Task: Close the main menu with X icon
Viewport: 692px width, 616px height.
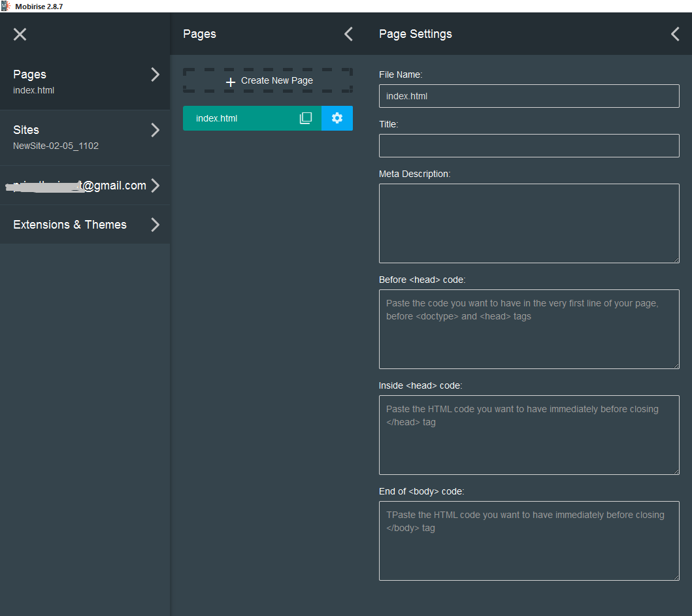Action: [20, 34]
